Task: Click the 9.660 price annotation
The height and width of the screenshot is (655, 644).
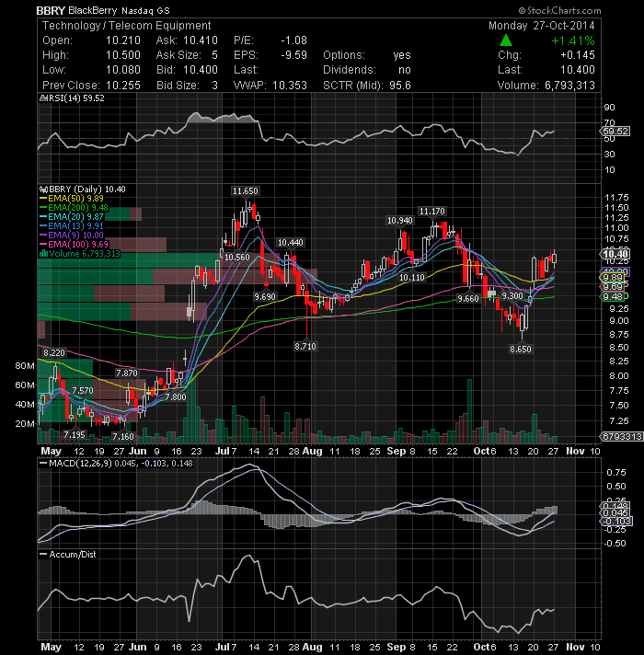Action: 468,298
